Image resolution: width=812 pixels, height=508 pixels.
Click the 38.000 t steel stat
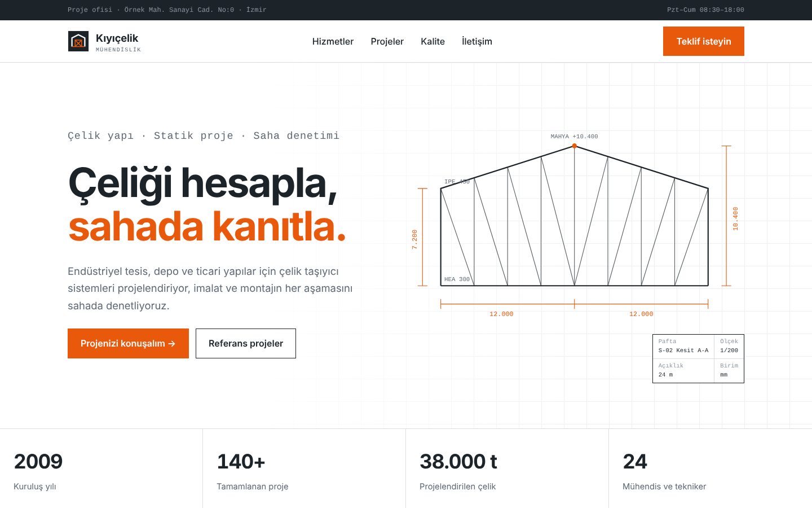point(458,462)
